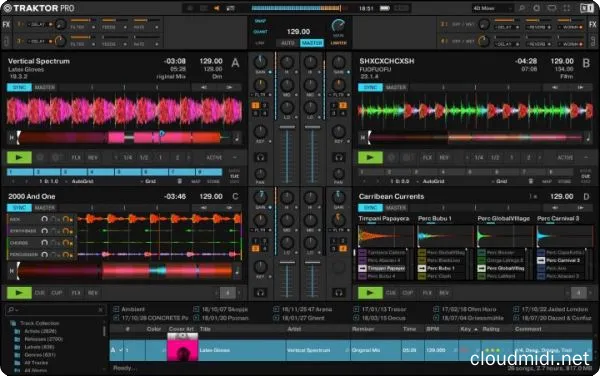Click the NI logo in header
The image size is (600, 376).
(587, 8)
